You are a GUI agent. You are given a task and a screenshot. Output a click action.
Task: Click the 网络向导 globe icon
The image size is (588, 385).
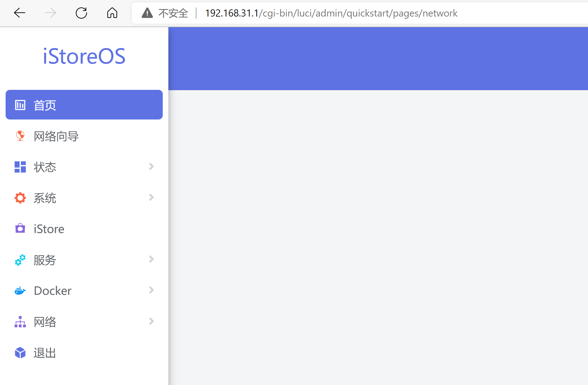tap(20, 136)
